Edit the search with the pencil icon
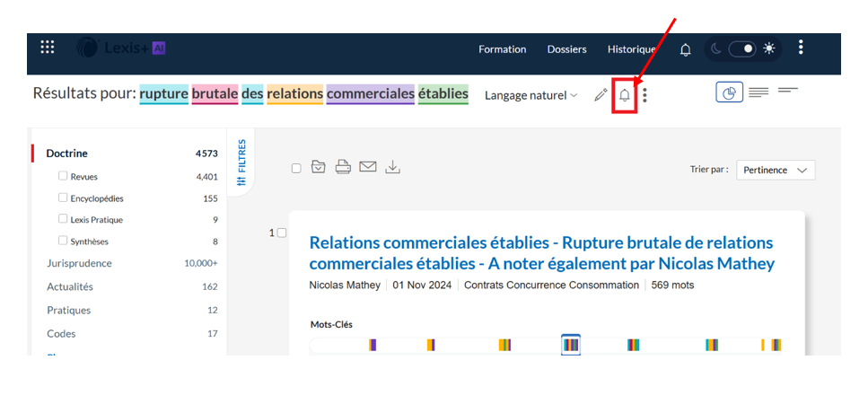 601,95
